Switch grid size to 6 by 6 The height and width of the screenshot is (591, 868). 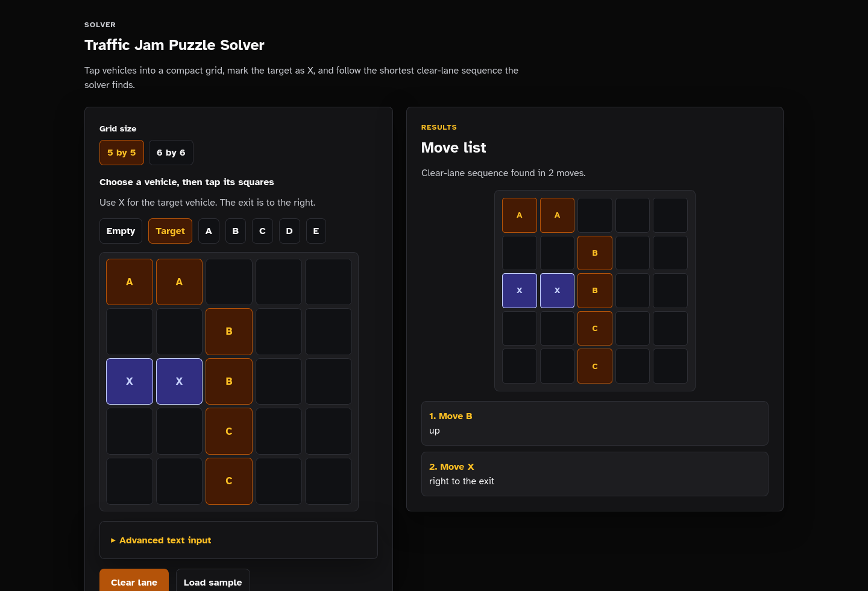click(x=171, y=153)
